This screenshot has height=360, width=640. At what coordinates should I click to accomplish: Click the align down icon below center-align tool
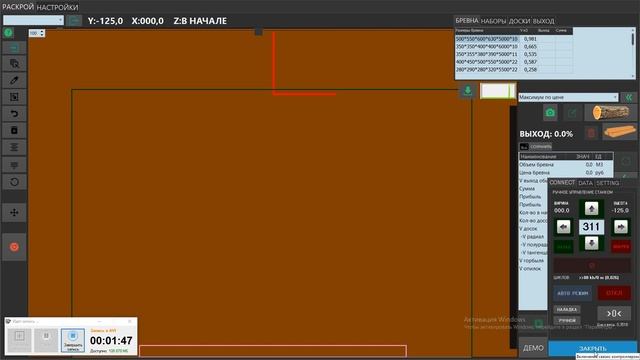pyautogui.click(x=14, y=164)
